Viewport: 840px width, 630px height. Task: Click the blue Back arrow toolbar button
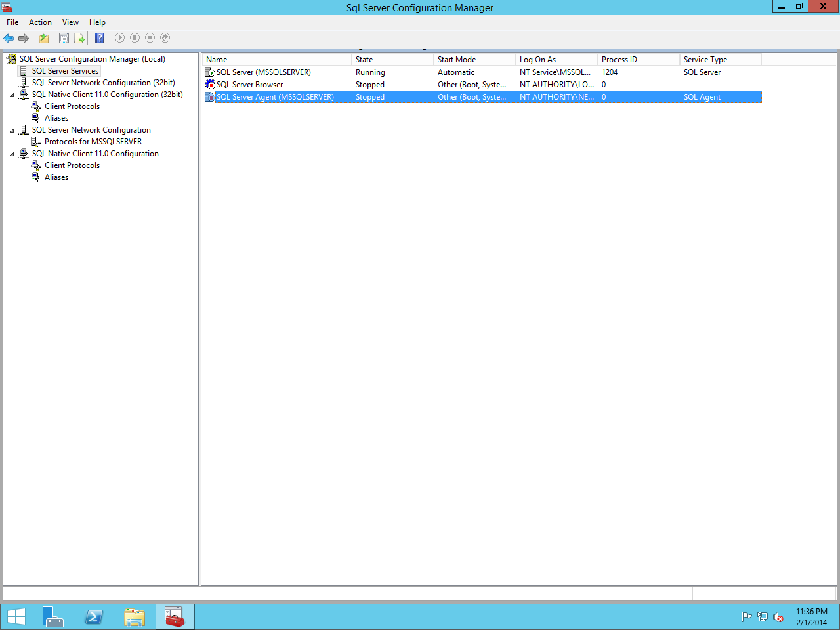9,38
